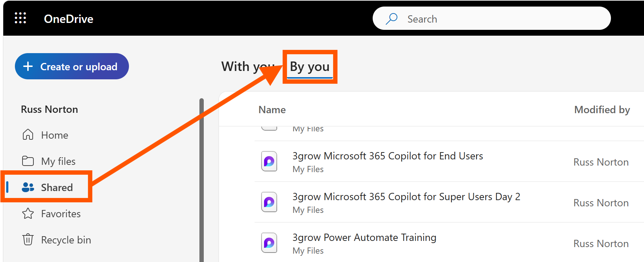Click into the Search box
Viewport: 644px width, 262px height.
pyautogui.click(x=491, y=19)
